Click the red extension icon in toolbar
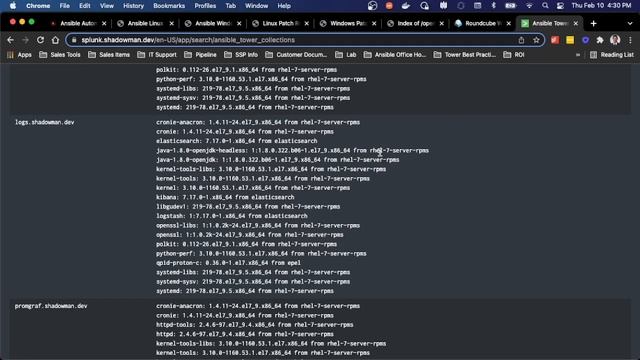640x360 pixels. tap(555, 40)
